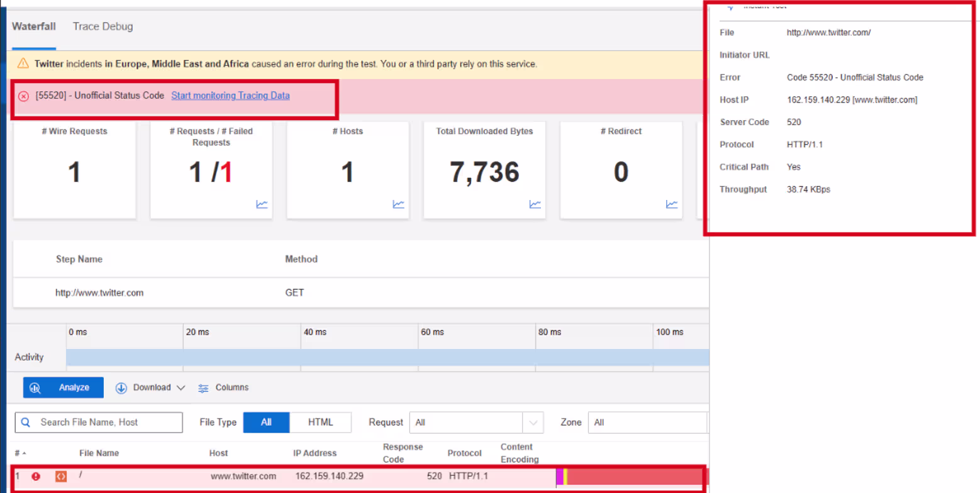Open trend chart icon on Redirect card

[672, 204]
